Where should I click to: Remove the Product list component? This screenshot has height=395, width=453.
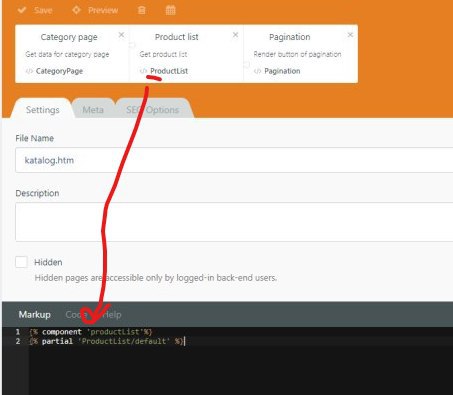click(235, 35)
